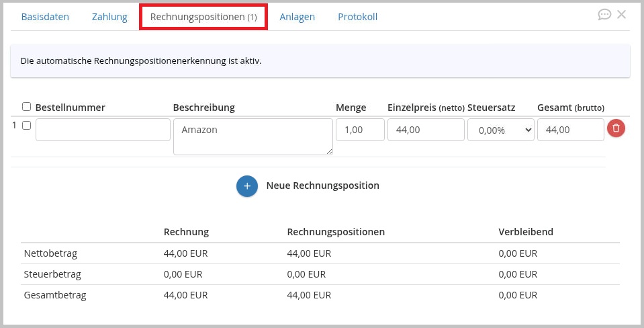The image size is (644, 328).
Task: Click the automatic Rechnungspositionenerkennung notice text
Action: [141, 61]
